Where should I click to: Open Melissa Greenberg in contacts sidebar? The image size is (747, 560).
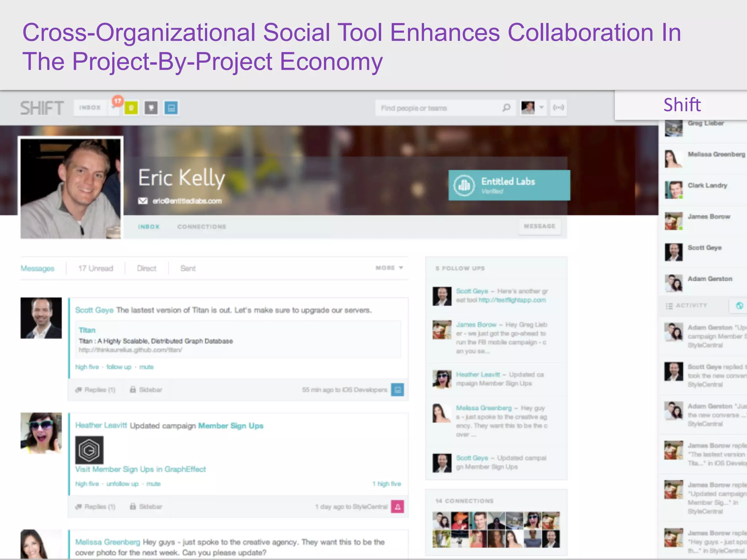click(x=703, y=159)
